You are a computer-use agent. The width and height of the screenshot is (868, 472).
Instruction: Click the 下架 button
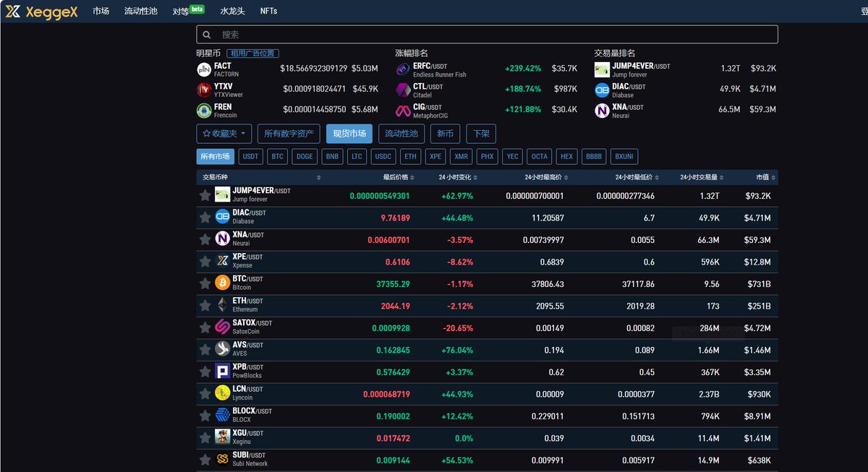point(481,134)
